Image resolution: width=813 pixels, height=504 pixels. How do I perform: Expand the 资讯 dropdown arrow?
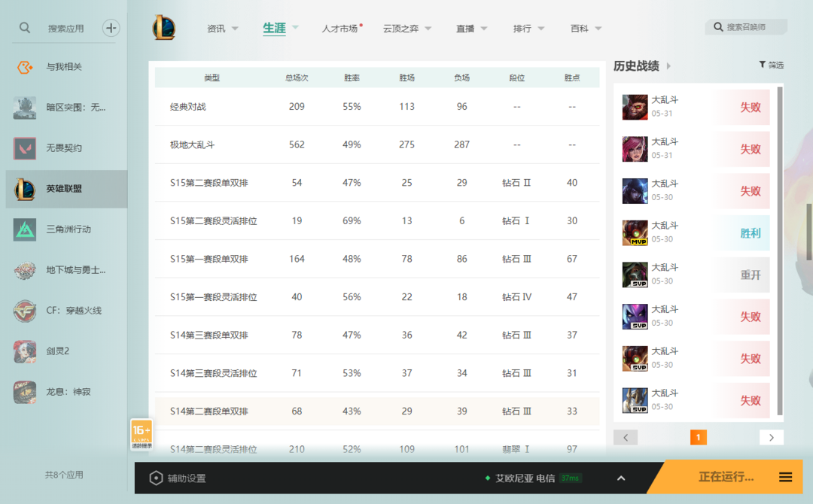(235, 29)
